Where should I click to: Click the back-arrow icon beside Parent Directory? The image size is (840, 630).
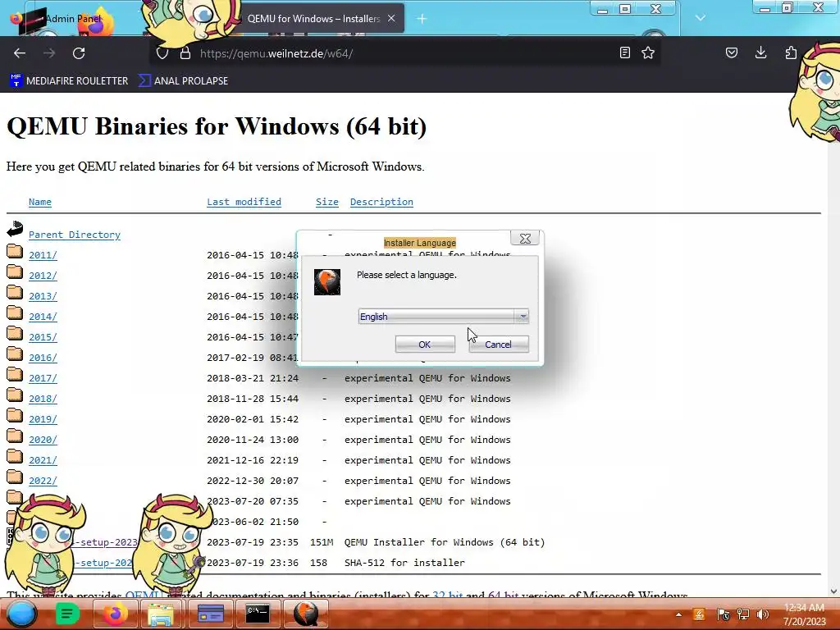[15, 229]
